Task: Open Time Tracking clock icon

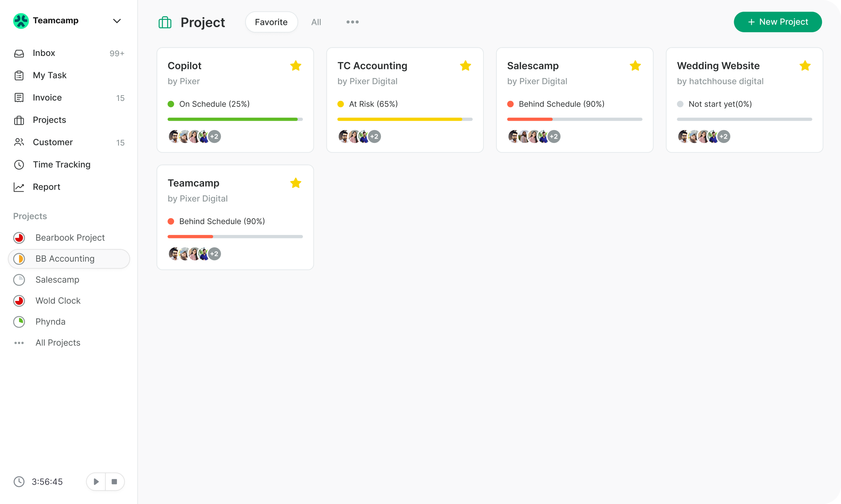Action: (19, 165)
